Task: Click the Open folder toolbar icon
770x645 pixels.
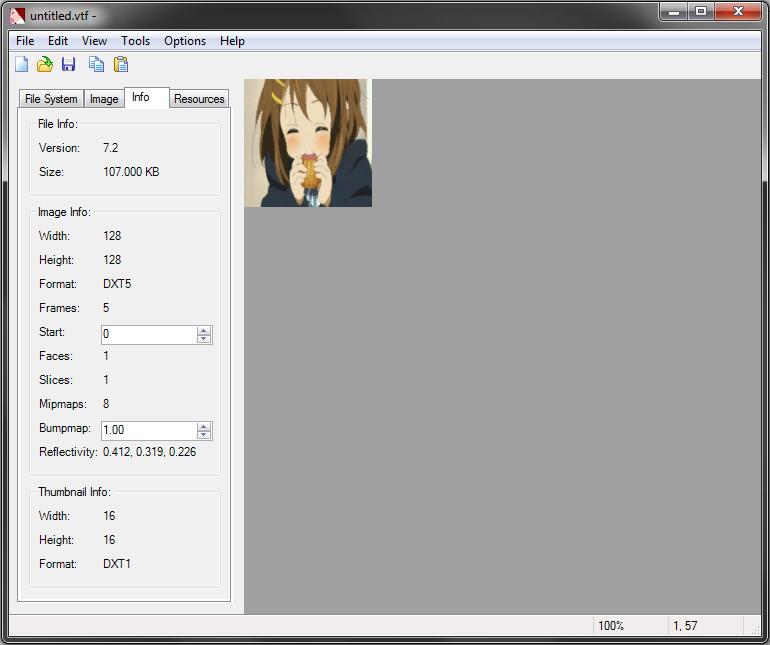Action: coord(45,64)
